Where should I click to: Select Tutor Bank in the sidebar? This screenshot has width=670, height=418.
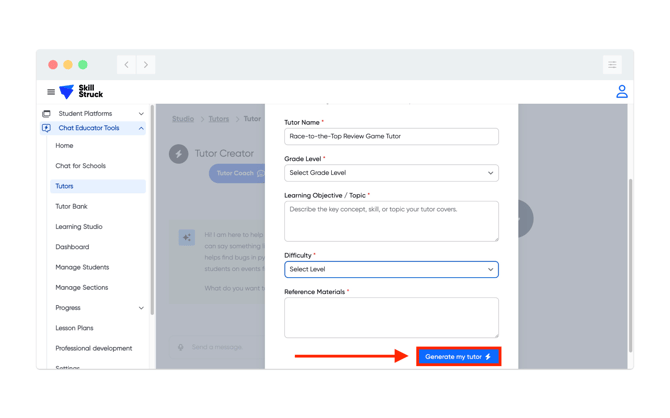click(x=71, y=207)
